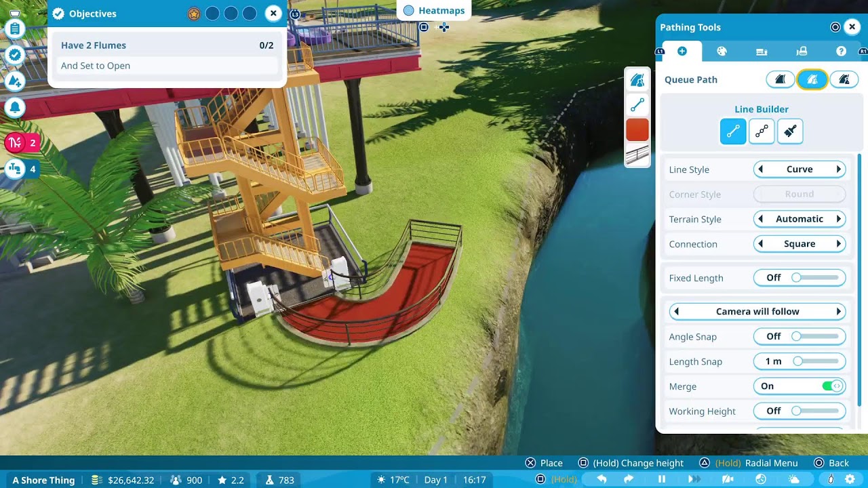Screen dimensions: 868x488
Task: Open the terrain add icon in the left sidebar
Action: click(x=15, y=81)
